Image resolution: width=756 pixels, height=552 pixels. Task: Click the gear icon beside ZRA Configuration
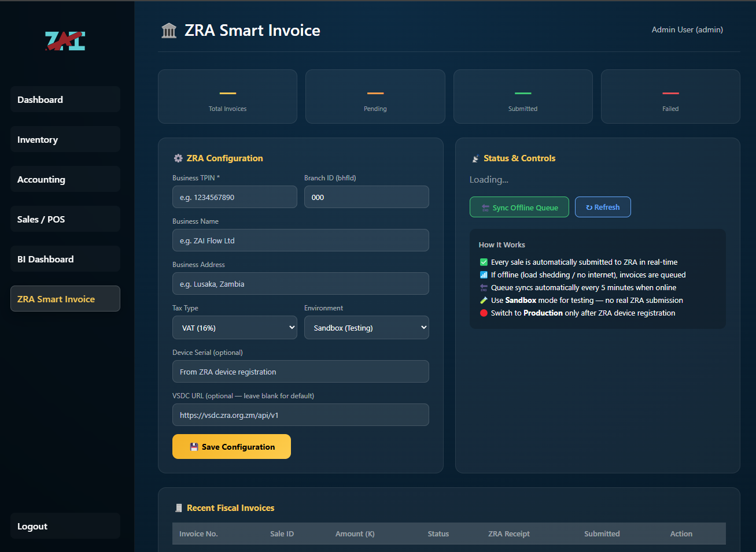click(178, 158)
